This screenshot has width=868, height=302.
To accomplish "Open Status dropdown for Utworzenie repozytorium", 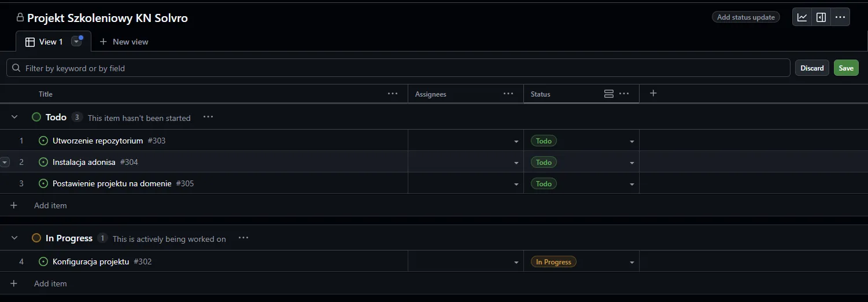I will click(x=631, y=141).
